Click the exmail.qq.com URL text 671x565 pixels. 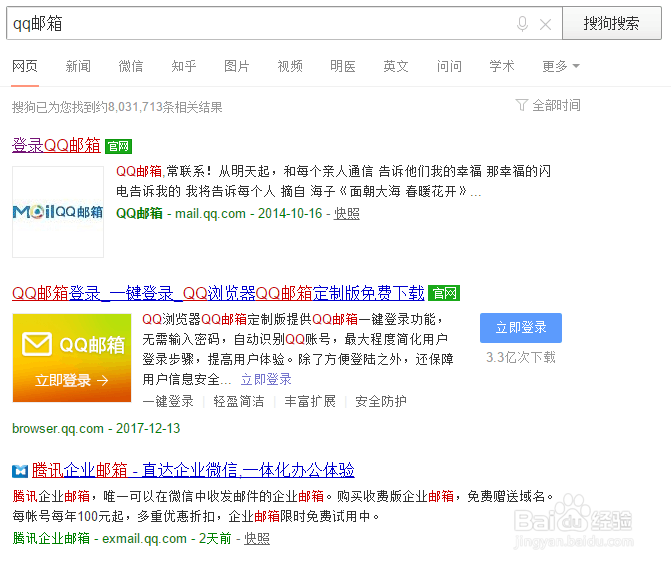[144, 538]
